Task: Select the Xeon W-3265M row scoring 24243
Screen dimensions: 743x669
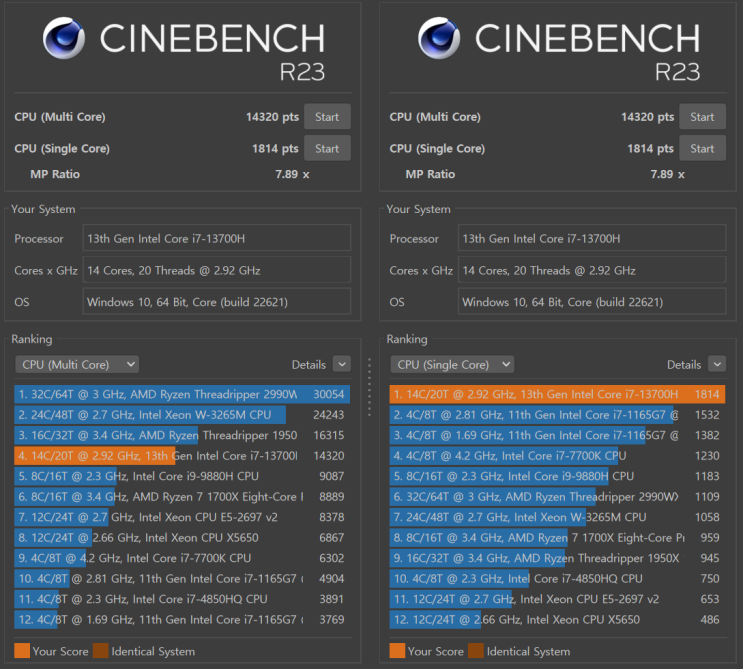Action: [182, 415]
